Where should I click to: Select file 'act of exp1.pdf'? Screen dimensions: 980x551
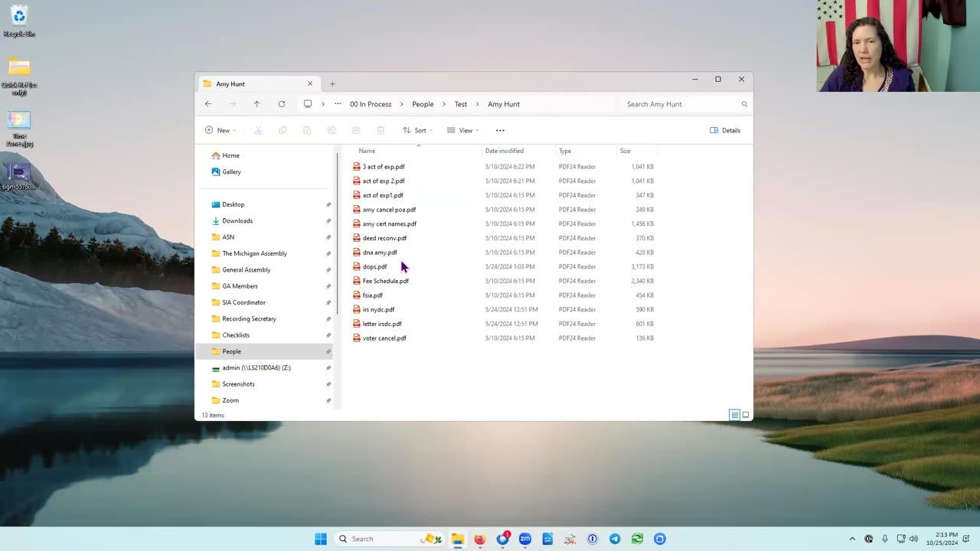(x=383, y=195)
